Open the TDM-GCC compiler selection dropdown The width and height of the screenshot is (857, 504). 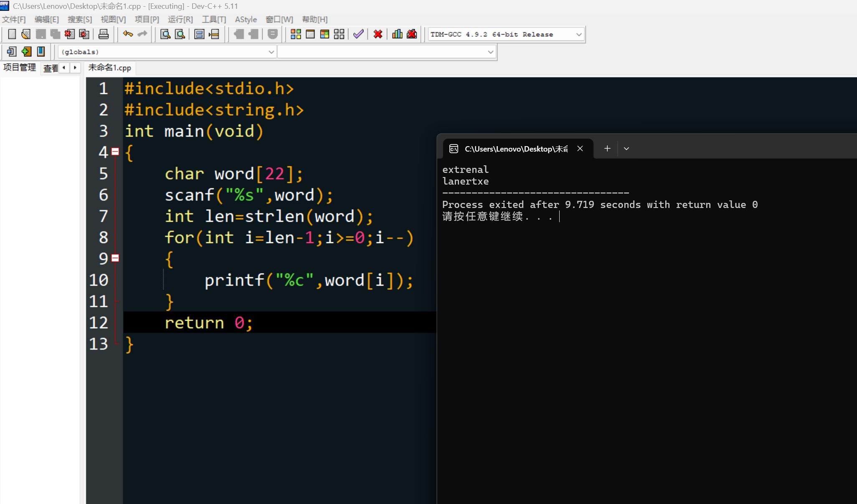coord(578,34)
